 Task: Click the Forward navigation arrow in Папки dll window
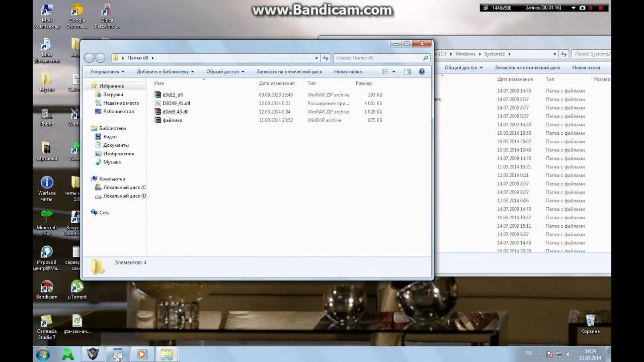pyautogui.click(x=100, y=58)
